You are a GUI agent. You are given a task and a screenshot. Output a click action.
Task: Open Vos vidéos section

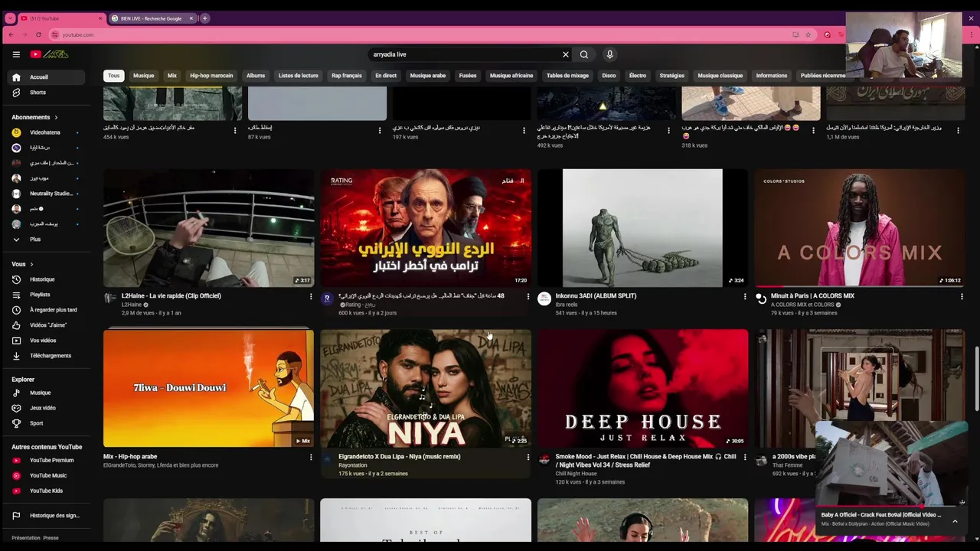[x=47, y=341]
